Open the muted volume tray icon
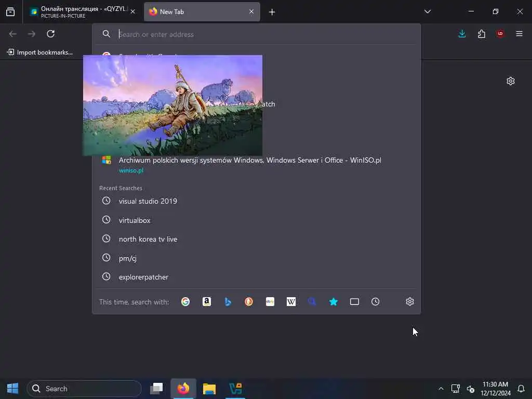Viewport: 532px width, 399px height. click(471, 389)
